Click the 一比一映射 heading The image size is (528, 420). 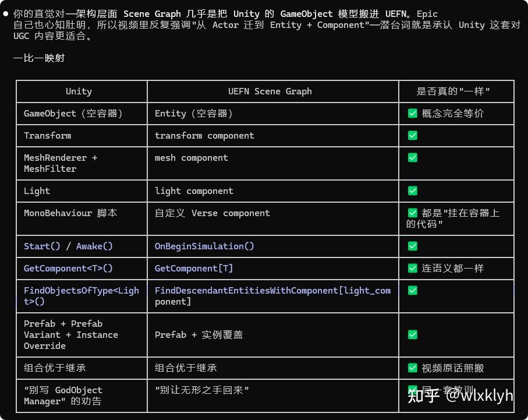pyautogui.click(x=39, y=58)
